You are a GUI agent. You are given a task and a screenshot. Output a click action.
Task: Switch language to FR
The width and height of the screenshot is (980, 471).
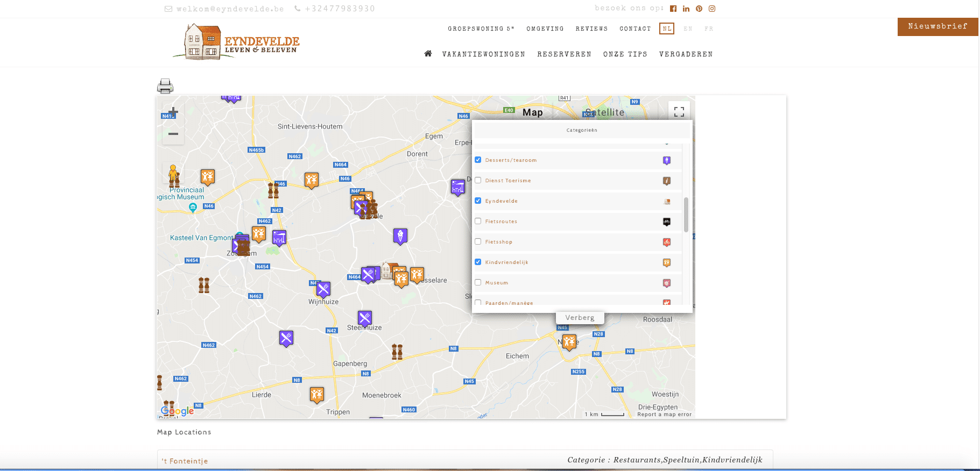pyautogui.click(x=709, y=29)
